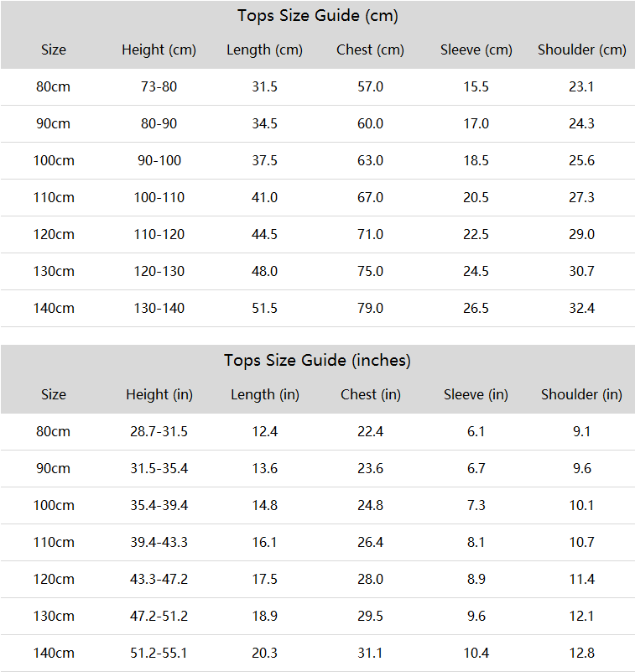The height and width of the screenshot is (672, 635).
Task: Click the 8.9 sleeve inches cell
Action: pyautogui.click(x=476, y=579)
